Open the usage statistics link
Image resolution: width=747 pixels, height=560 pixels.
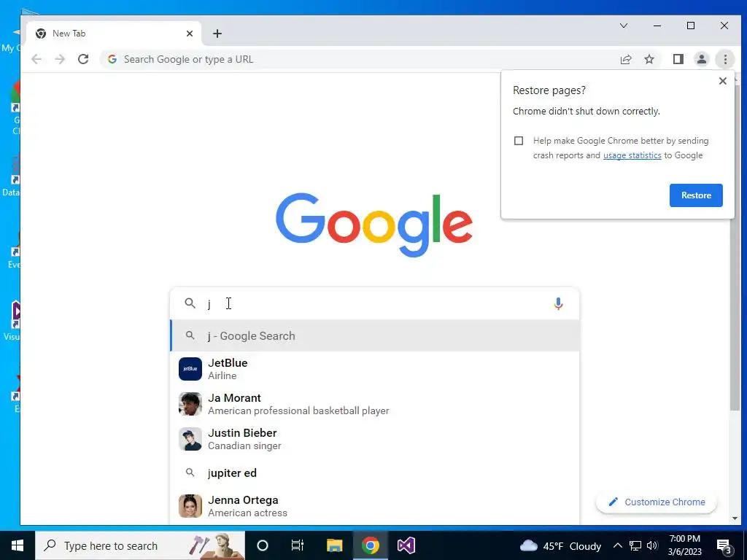coord(632,155)
